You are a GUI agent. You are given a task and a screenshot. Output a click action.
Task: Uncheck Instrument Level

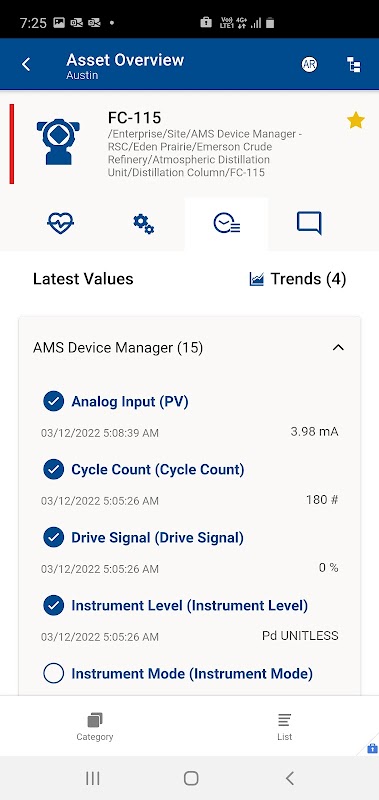pyautogui.click(x=54, y=606)
